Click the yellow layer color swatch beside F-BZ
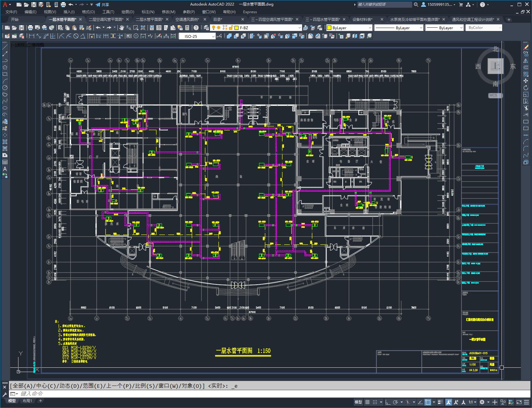Image resolution: width=532 pixels, height=408 pixels. click(x=237, y=28)
